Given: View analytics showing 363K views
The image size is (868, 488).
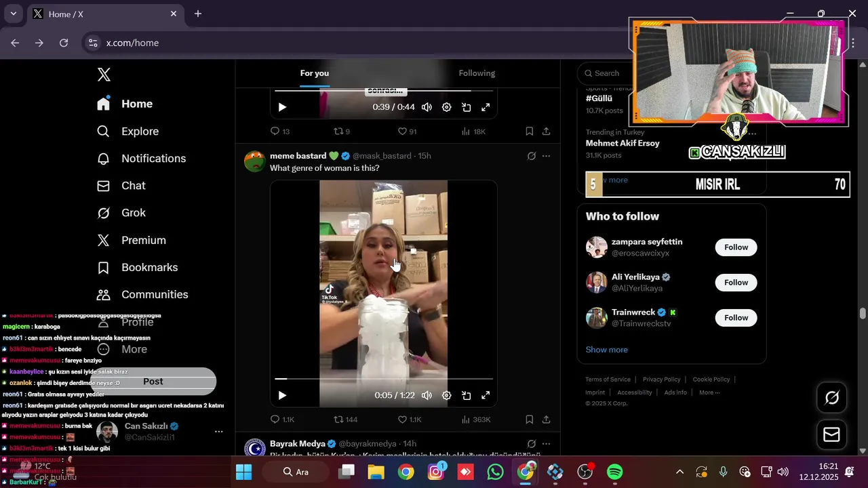Looking at the screenshot, I should tap(475, 420).
